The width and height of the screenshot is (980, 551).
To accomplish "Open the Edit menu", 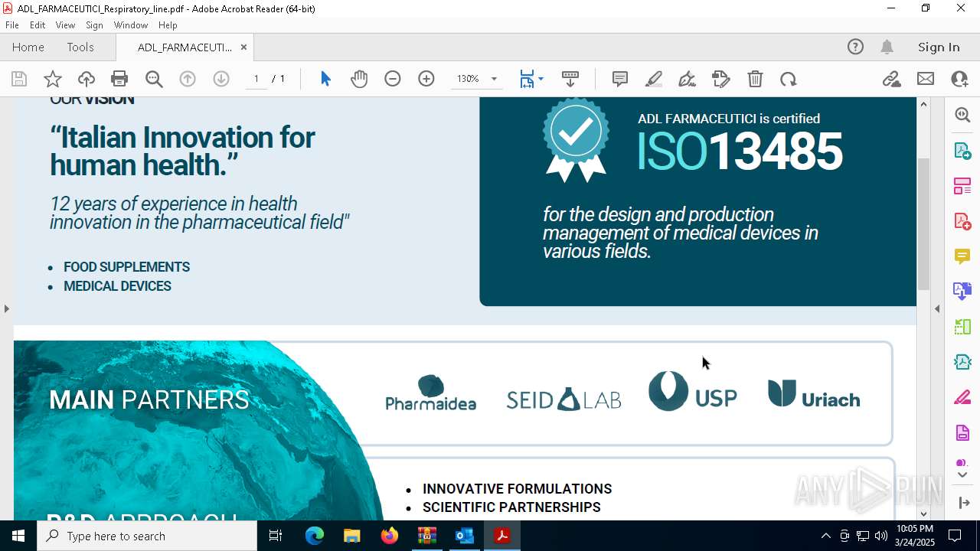I will 38,25.
